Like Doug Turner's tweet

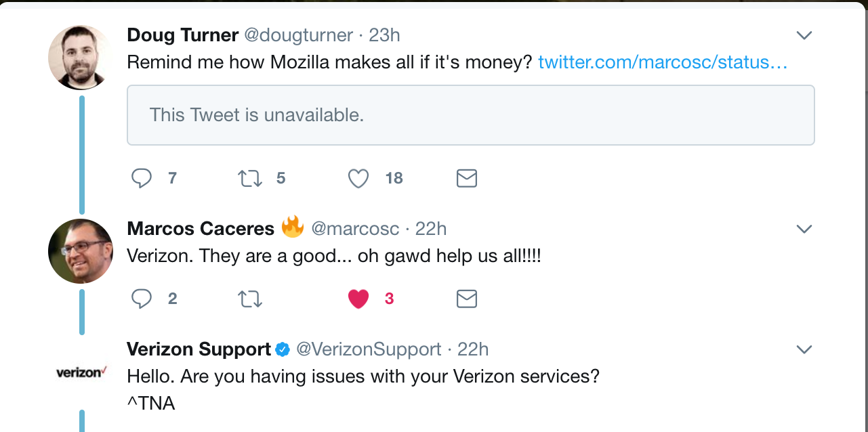[x=358, y=178]
